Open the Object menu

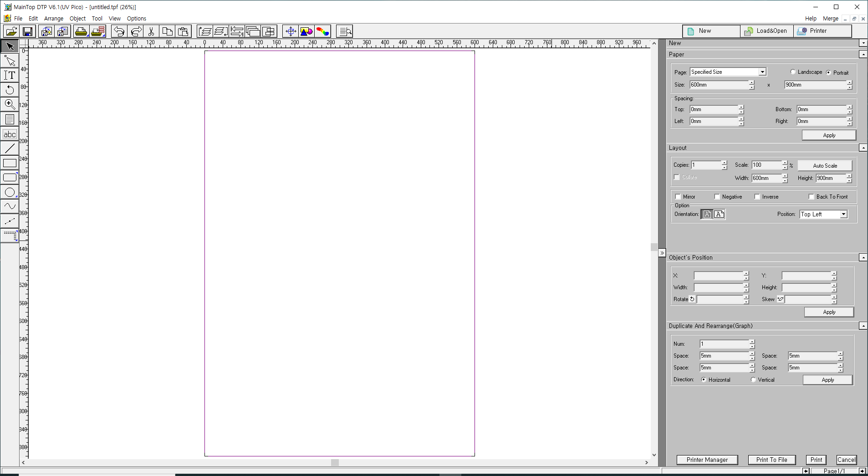click(x=77, y=19)
